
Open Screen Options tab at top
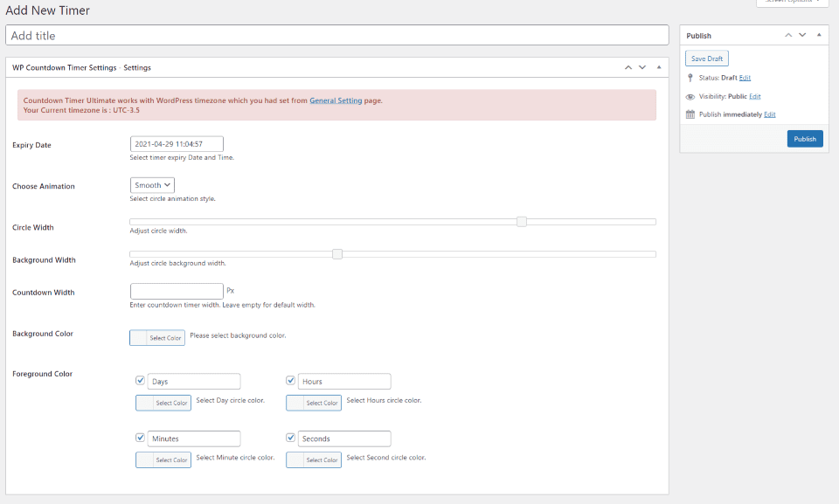coord(793,2)
